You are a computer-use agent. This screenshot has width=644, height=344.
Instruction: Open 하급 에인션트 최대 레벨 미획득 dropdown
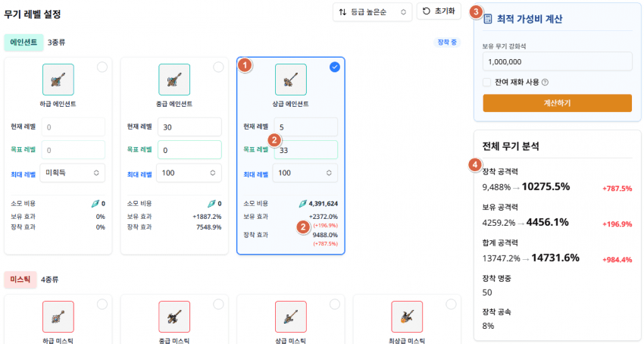72,173
